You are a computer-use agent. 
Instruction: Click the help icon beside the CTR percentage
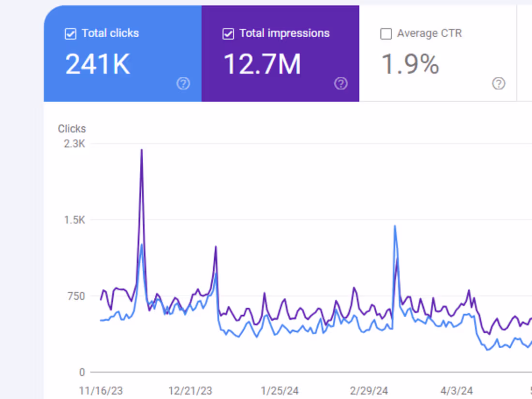point(499,84)
